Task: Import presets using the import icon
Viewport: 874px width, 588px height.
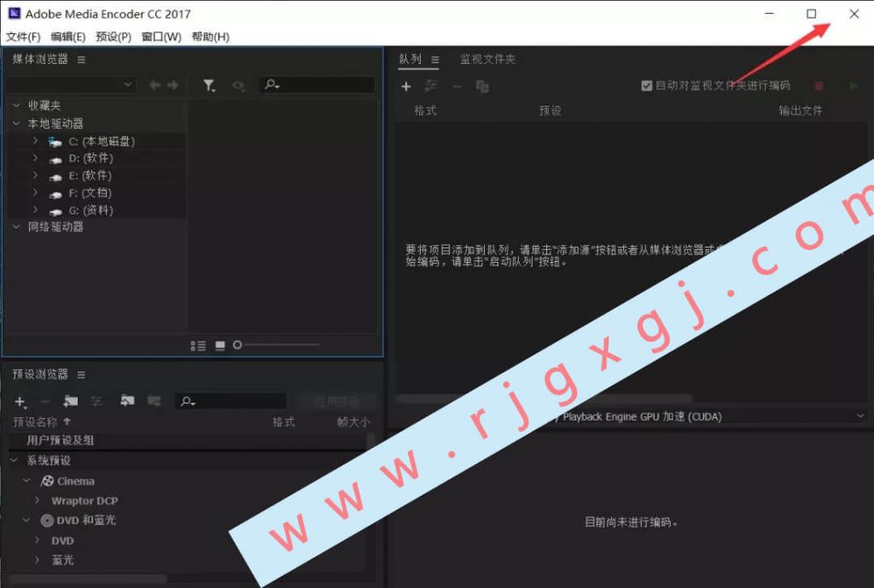Action: coord(127,401)
